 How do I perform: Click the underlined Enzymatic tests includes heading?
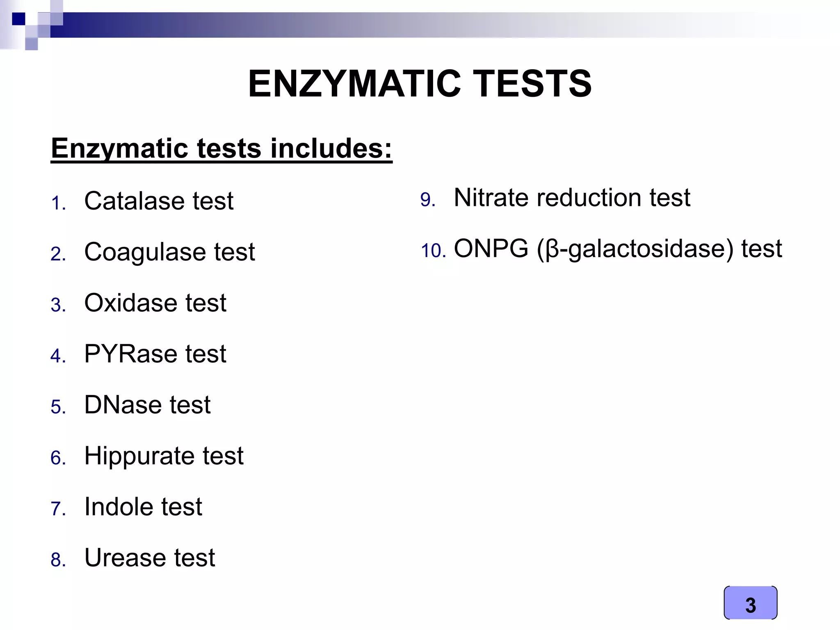point(221,148)
